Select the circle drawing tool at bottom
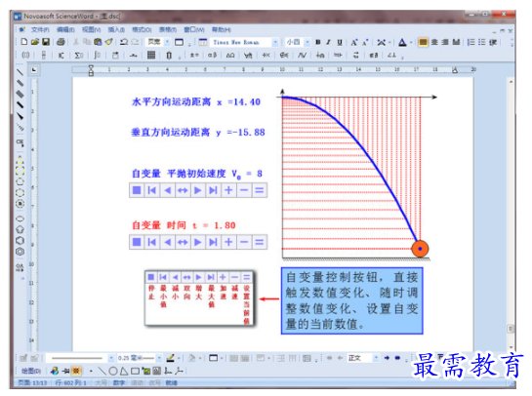 point(113,372)
